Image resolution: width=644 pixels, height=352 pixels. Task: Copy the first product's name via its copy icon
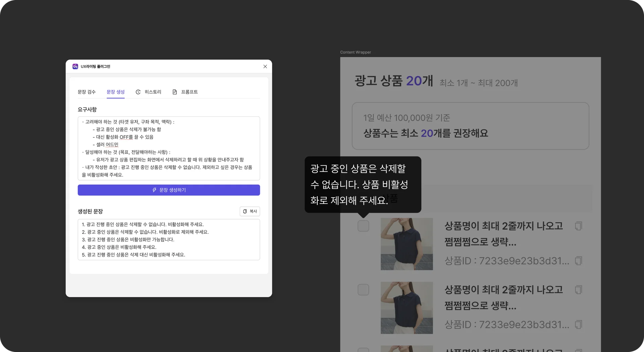pos(578,226)
